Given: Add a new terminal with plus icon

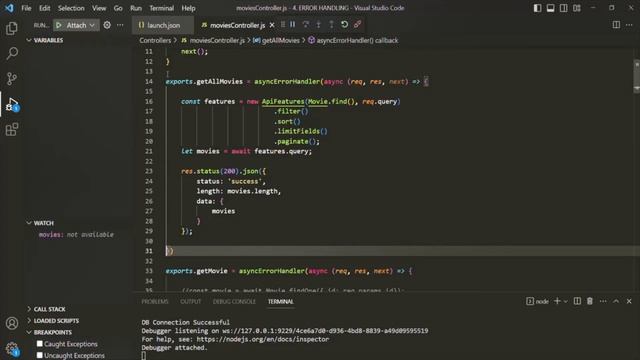Looking at the screenshot, I should pos(557,301).
